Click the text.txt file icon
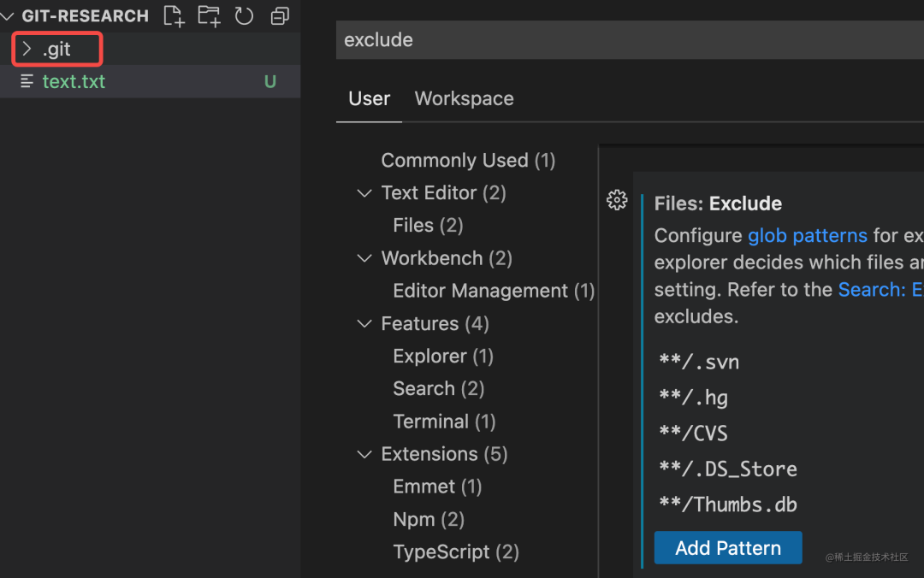The width and height of the screenshot is (924, 578). point(27,82)
